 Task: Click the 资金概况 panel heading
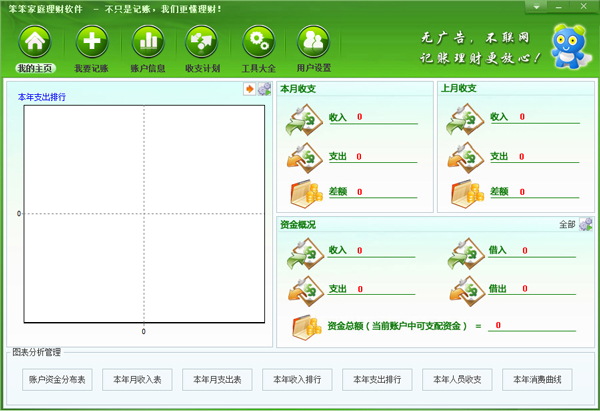(298, 225)
